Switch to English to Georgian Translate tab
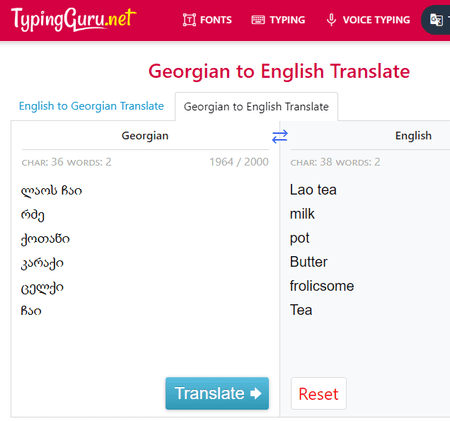Screen dimensions: 450x421 pos(91,106)
